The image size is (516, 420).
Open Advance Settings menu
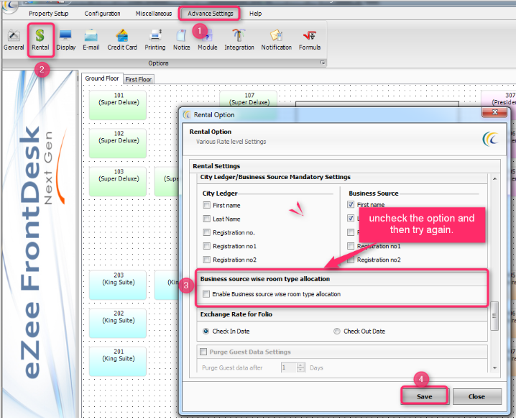(x=211, y=14)
